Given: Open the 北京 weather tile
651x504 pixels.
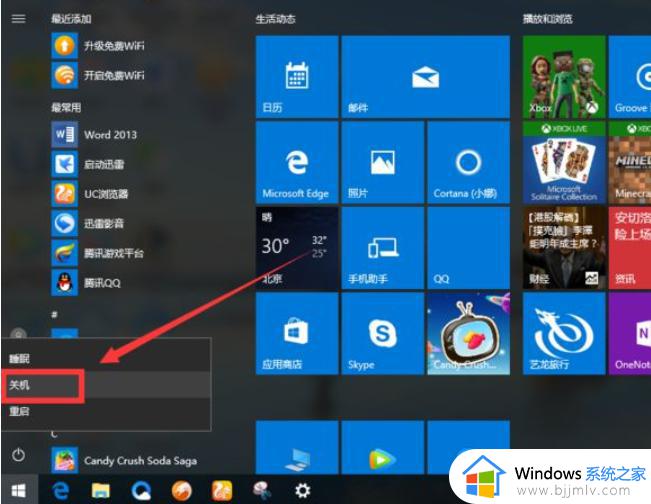Looking at the screenshot, I should tap(297, 248).
